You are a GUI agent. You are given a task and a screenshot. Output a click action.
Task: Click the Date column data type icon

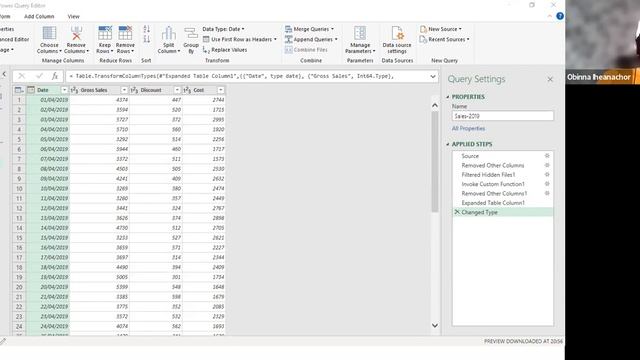(31, 90)
